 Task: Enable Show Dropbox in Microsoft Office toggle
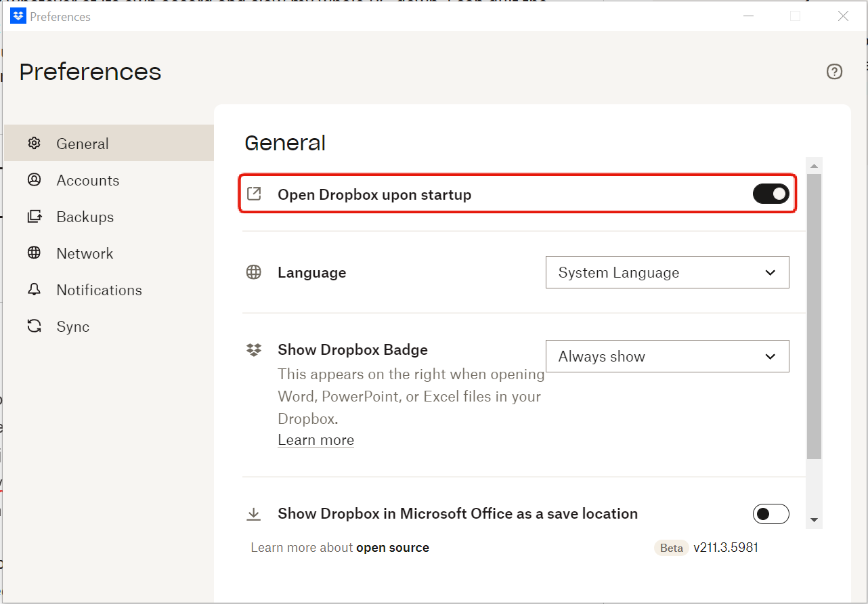pos(771,514)
